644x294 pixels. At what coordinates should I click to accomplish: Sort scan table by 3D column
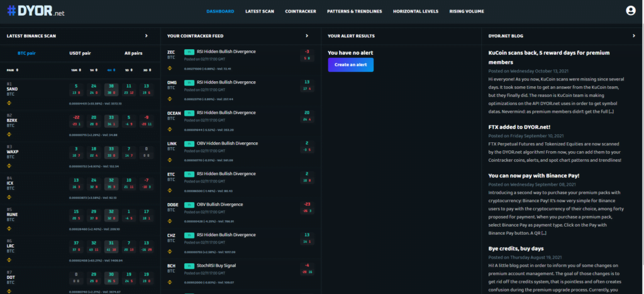pos(146,71)
